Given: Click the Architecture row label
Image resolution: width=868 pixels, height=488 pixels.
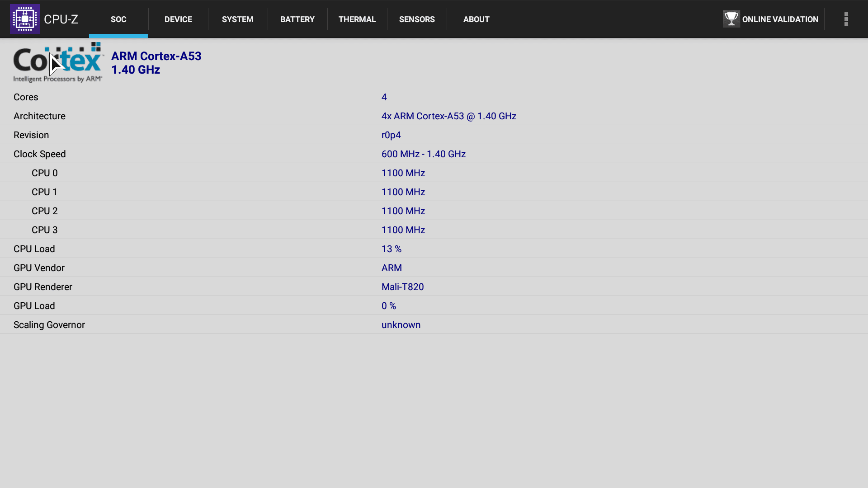Looking at the screenshot, I should (39, 116).
